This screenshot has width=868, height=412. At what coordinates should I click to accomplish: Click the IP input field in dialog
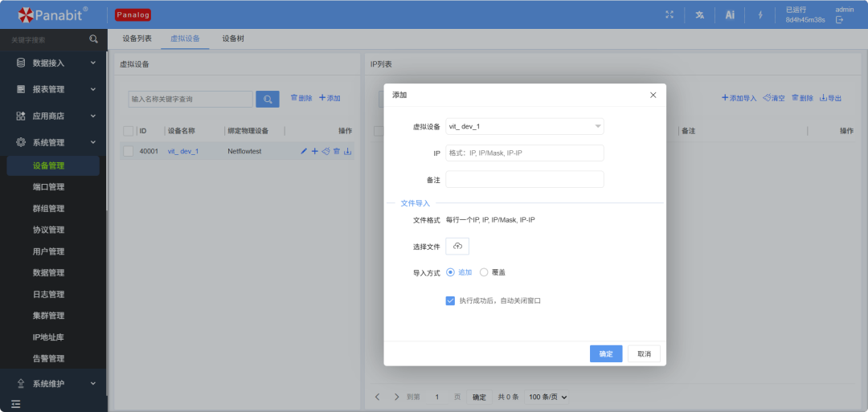pyautogui.click(x=525, y=153)
